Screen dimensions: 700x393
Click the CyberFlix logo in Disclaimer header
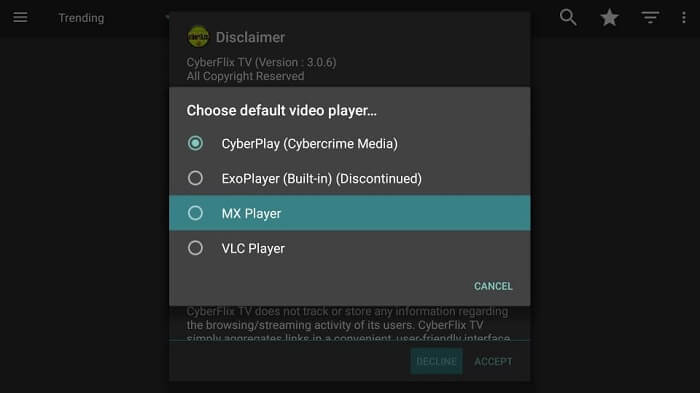(x=198, y=37)
